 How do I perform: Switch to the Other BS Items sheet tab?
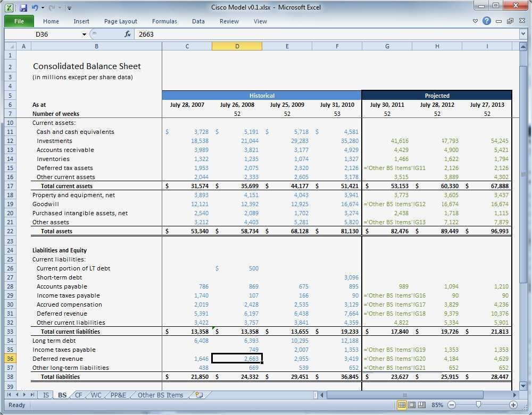160,395
